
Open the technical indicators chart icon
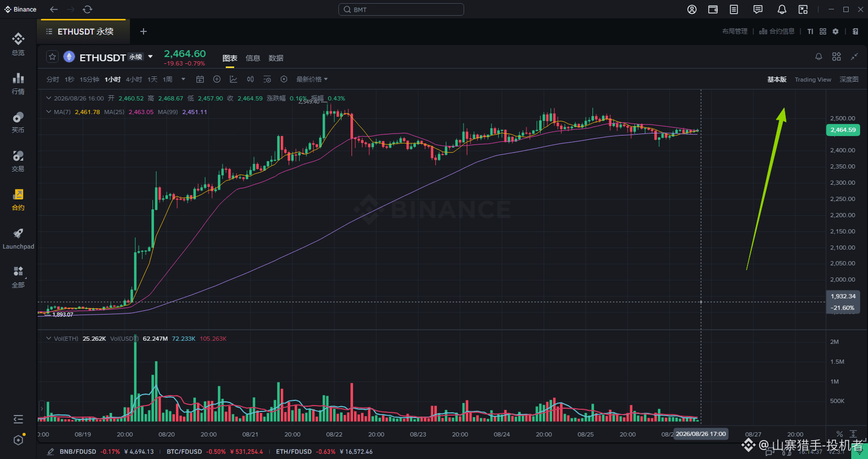(234, 80)
